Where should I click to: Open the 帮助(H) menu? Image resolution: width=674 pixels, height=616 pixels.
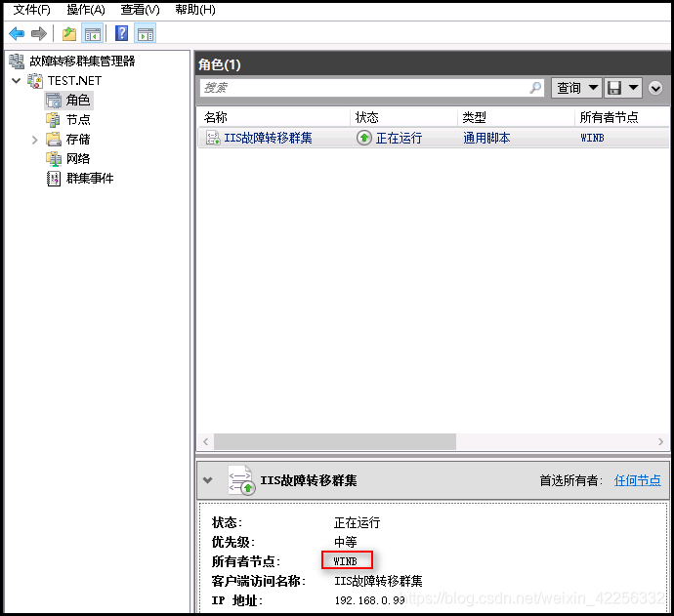(195, 10)
